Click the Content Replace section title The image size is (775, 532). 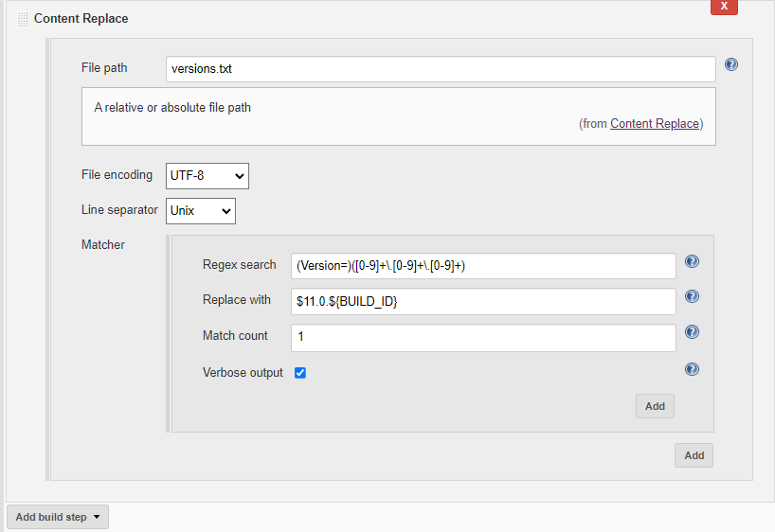(81, 19)
